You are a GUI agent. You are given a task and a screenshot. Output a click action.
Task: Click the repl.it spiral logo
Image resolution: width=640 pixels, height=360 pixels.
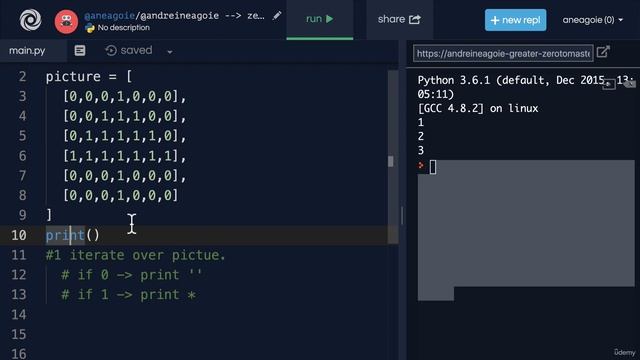(x=31, y=20)
